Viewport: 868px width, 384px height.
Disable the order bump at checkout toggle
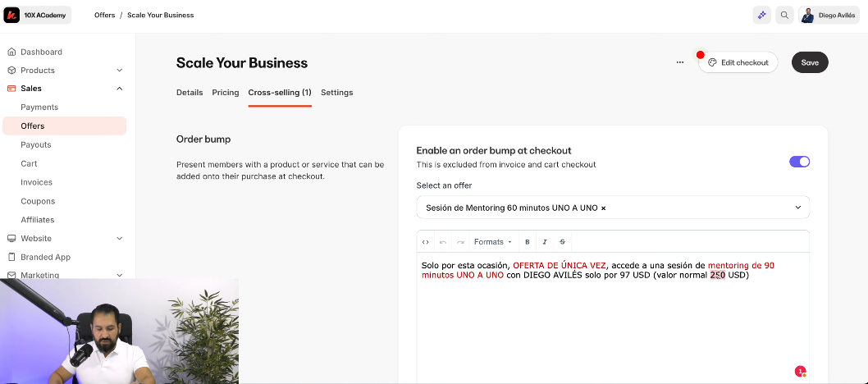click(799, 162)
